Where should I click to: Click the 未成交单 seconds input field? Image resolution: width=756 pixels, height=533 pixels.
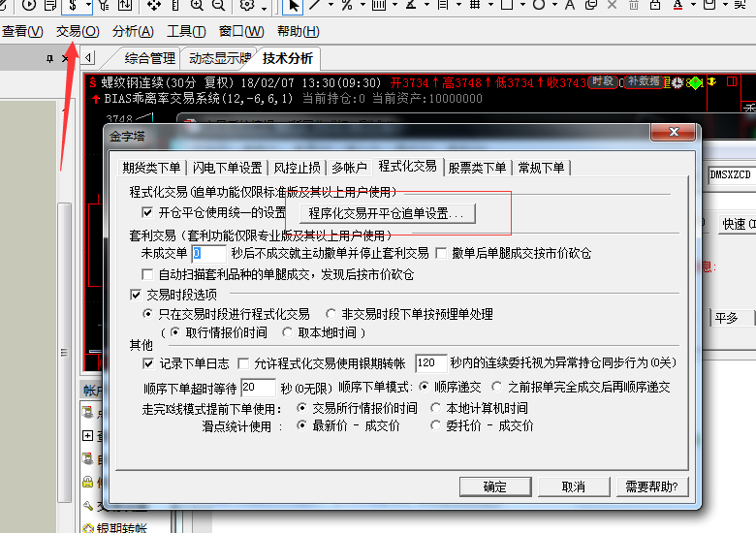(208, 254)
